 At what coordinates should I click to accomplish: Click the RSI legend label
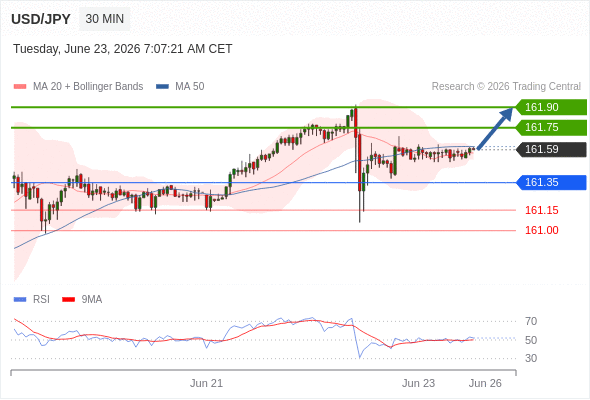coord(41,300)
